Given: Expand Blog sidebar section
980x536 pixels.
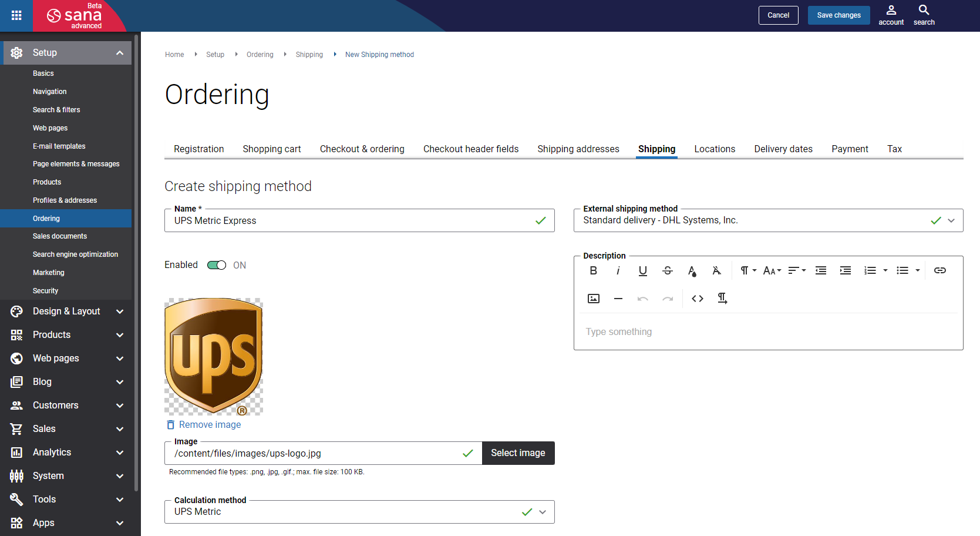Looking at the screenshot, I should point(120,382).
